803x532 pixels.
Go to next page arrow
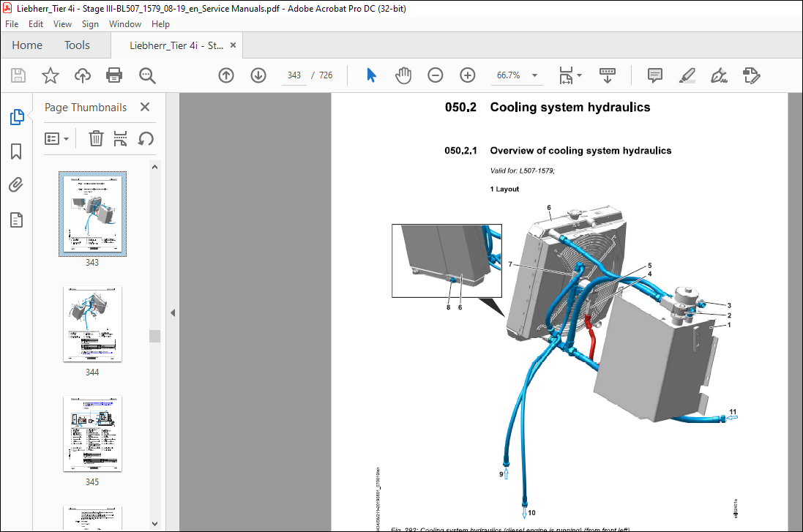tap(258, 75)
